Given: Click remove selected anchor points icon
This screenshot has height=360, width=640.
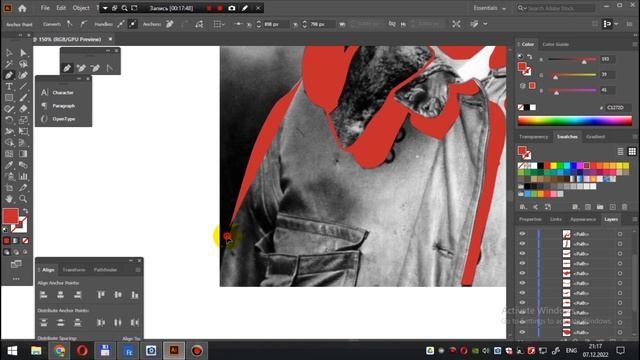Looking at the screenshot, I should coord(170,24).
